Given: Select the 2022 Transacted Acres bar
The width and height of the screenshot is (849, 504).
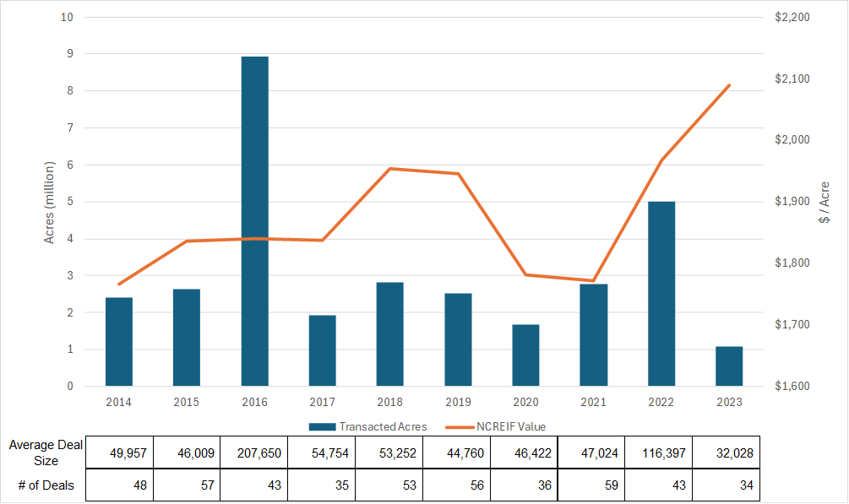Looking at the screenshot, I should [x=661, y=294].
